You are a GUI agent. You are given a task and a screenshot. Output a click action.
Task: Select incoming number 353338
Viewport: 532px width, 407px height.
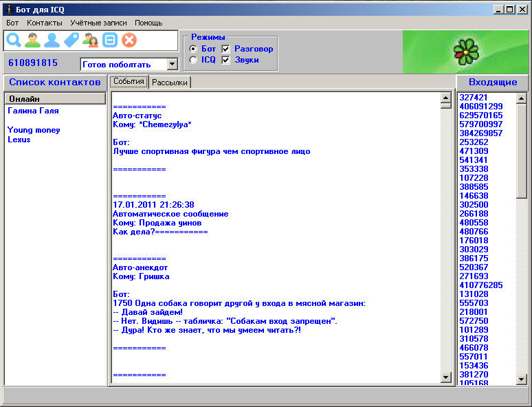pos(474,169)
